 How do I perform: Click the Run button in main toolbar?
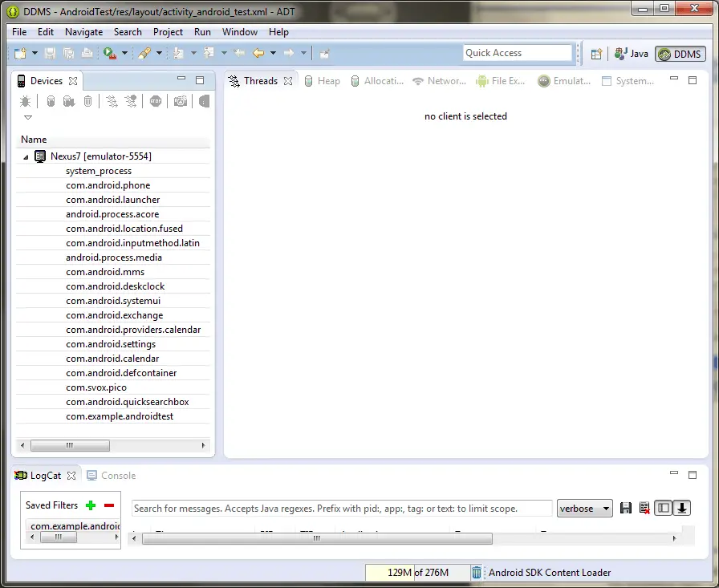[x=108, y=53]
